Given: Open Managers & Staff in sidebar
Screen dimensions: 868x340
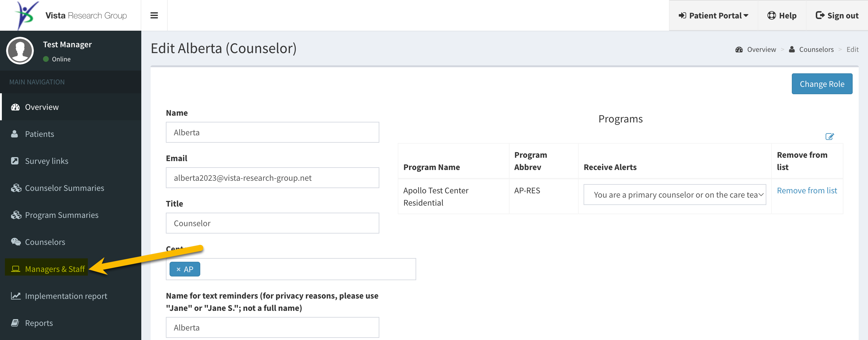Looking at the screenshot, I should [x=47, y=269].
